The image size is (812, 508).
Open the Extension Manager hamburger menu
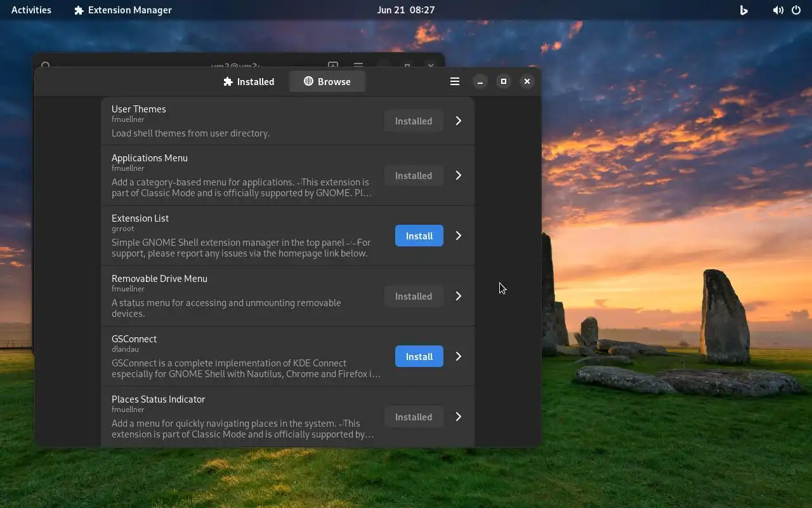pos(455,81)
